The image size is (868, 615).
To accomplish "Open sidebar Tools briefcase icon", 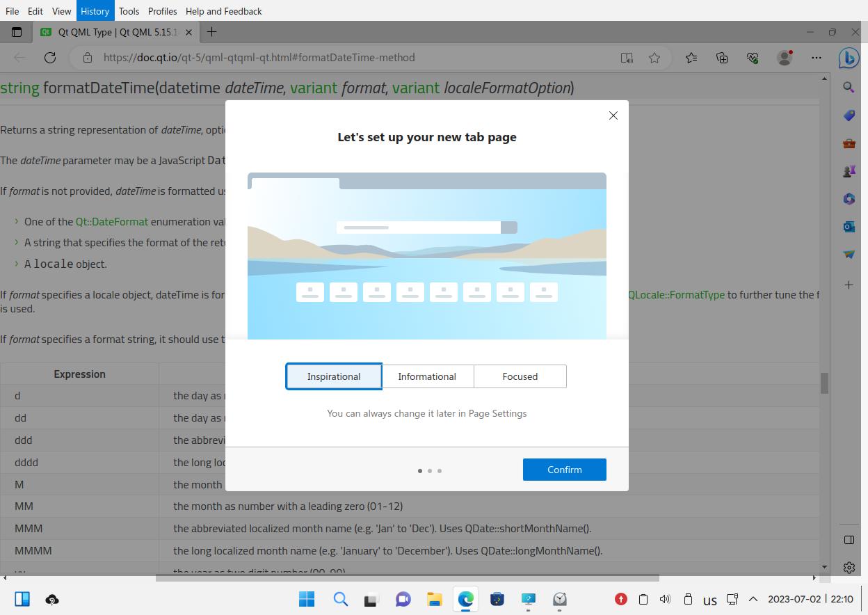I will [849, 143].
